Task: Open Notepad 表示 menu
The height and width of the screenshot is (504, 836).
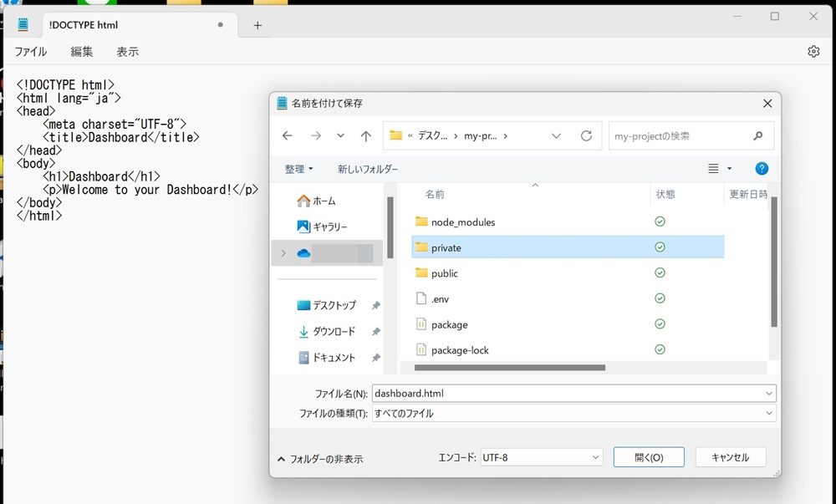Action: 127,52
